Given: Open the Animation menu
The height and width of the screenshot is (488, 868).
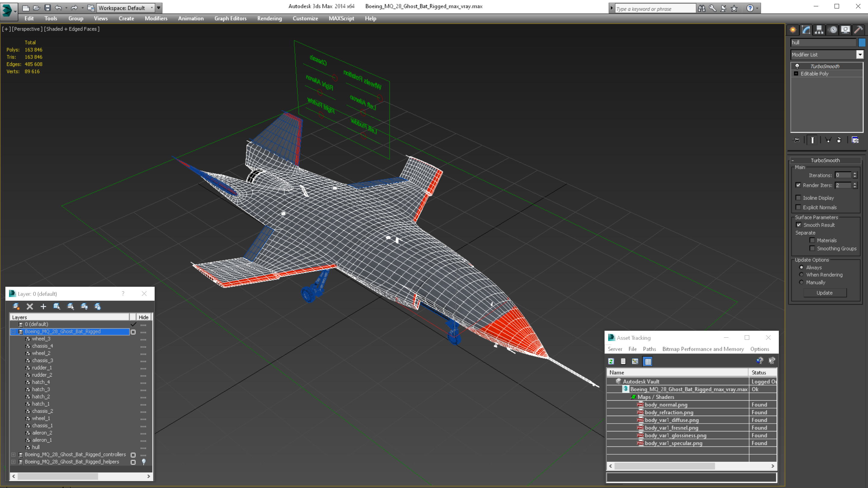Looking at the screenshot, I should (191, 18).
